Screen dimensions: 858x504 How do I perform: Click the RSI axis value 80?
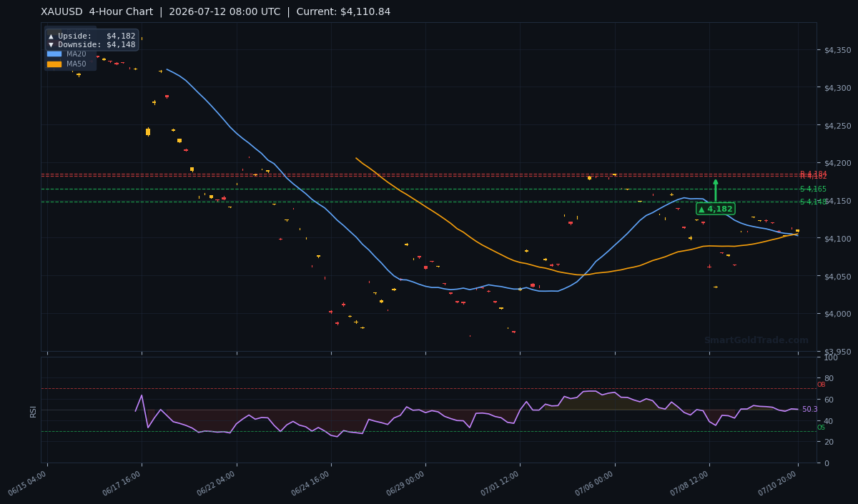pyautogui.click(x=829, y=378)
